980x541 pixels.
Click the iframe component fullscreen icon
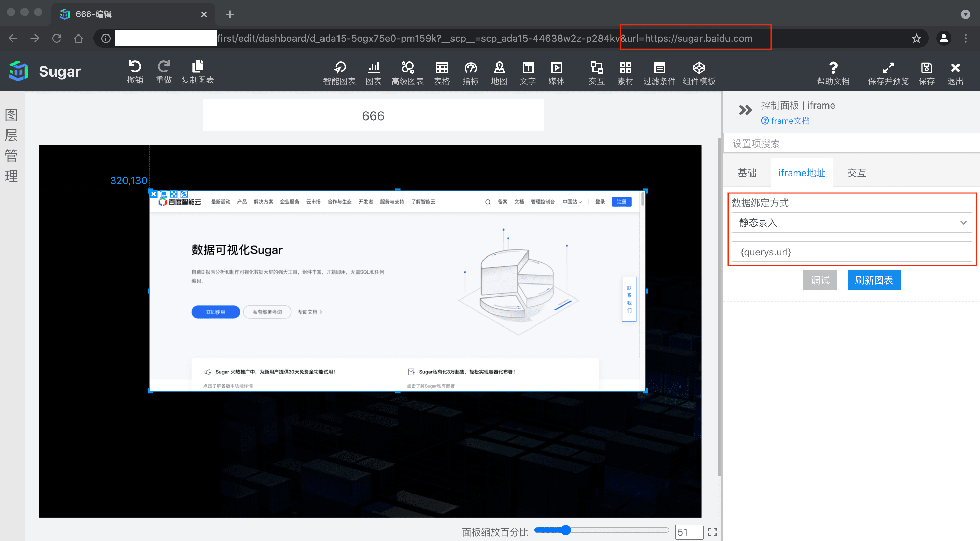(174, 194)
